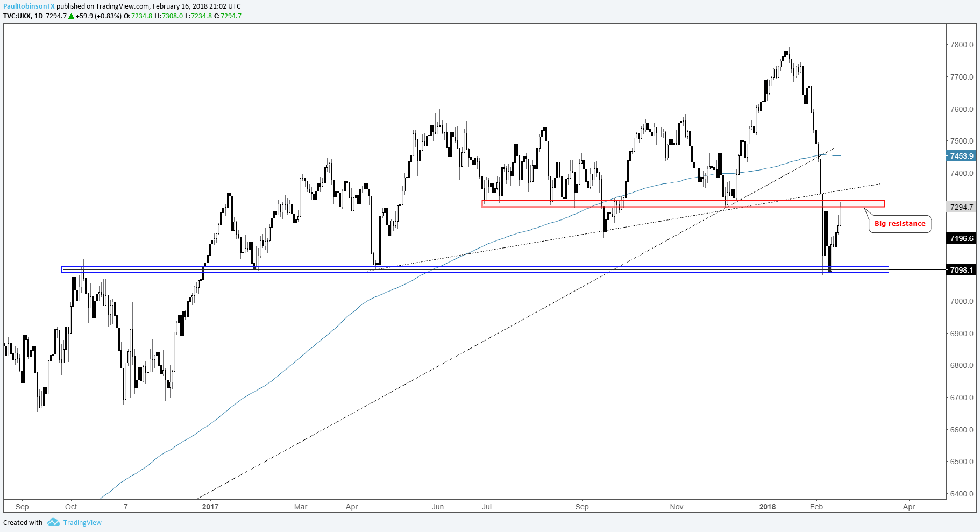
Task: Click the final Apr label on time axis
Action: pyautogui.click(x=909, y=507)
